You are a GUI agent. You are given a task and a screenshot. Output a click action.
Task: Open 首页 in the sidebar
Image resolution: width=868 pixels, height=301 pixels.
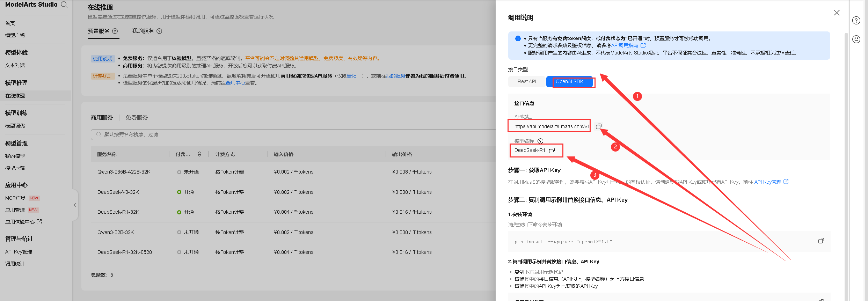click(x=10, y=23)
